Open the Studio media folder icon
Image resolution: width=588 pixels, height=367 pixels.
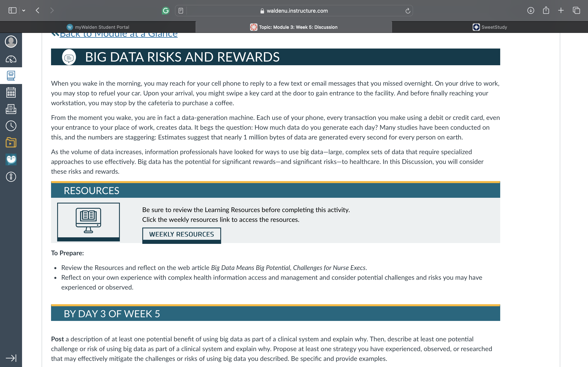(11, 143)
